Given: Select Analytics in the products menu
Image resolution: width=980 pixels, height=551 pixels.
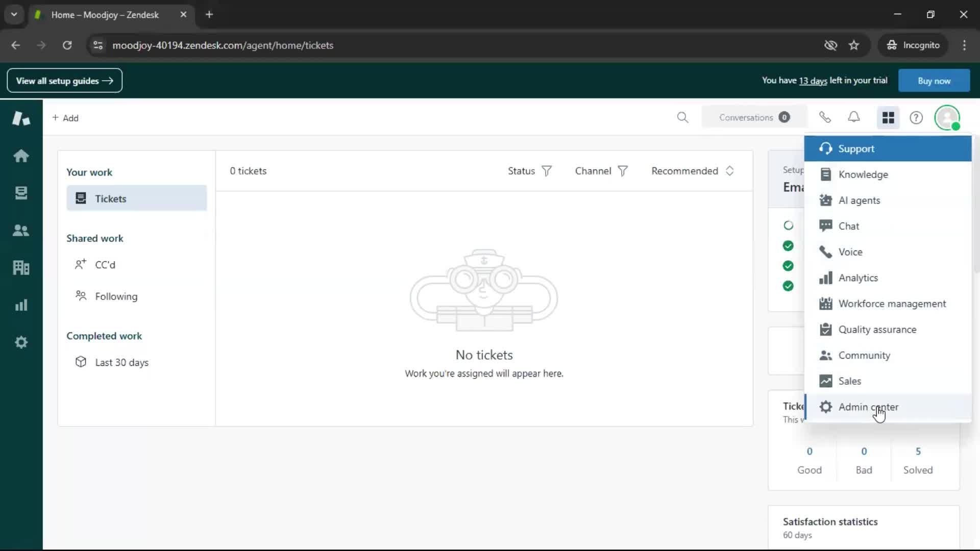Looking at the screenshot, I should pyautogui.click(x=888, y=278).
